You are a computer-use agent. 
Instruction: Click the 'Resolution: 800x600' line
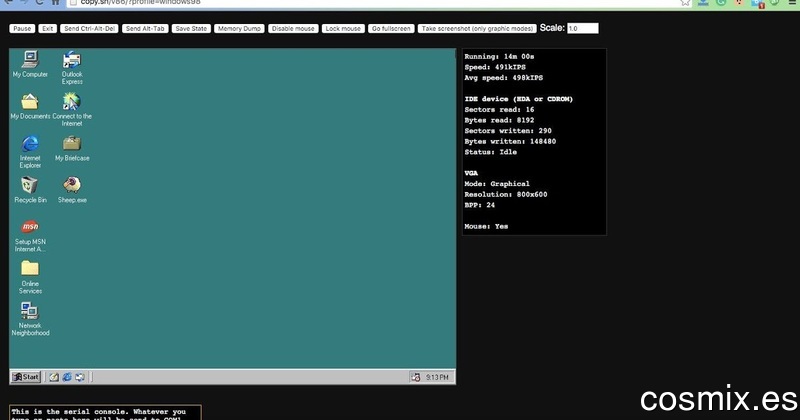506,194
